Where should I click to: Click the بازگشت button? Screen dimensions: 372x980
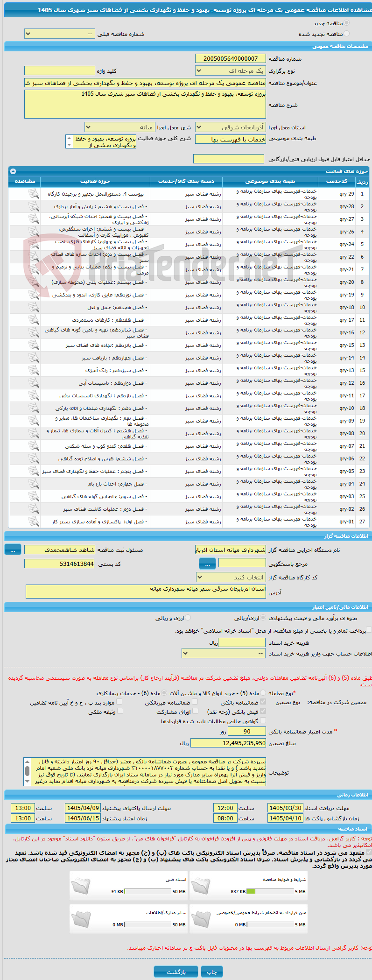tap(176, 972)
